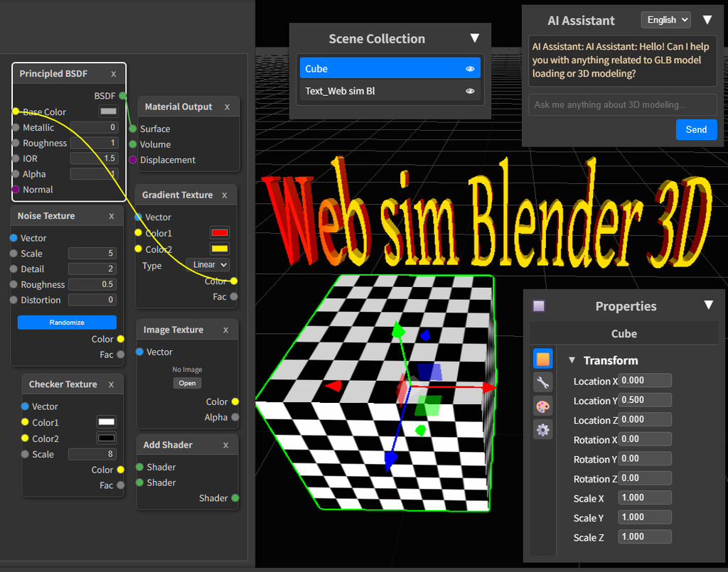Close the Principled BSDF node
The height and width of the screenshot is (572, 728).
[x=113, y=74]
